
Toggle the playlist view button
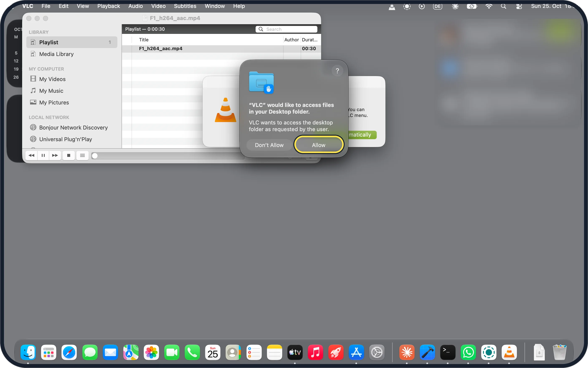coord(82,155)
